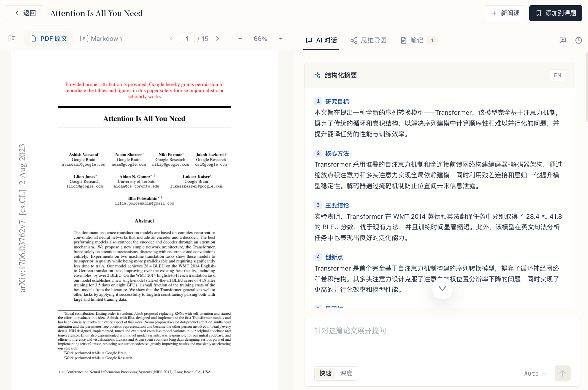The width and height of the screenshot is (588, 390).
Task: Switch to PDF 原文 view
Action: pyautogui.click(x=49, y=39)
